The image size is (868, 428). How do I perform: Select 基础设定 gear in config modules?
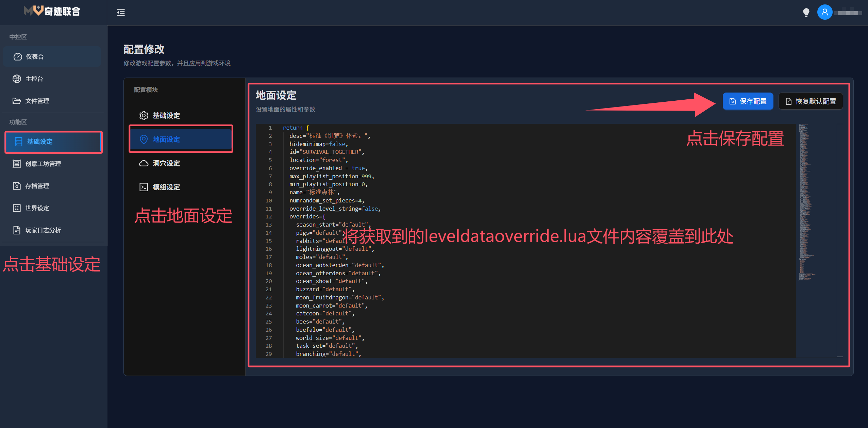(166, 116)
